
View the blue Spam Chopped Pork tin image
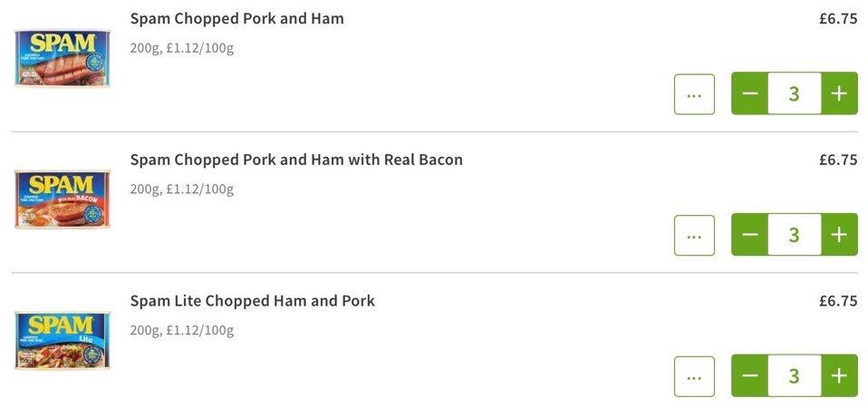62,57
